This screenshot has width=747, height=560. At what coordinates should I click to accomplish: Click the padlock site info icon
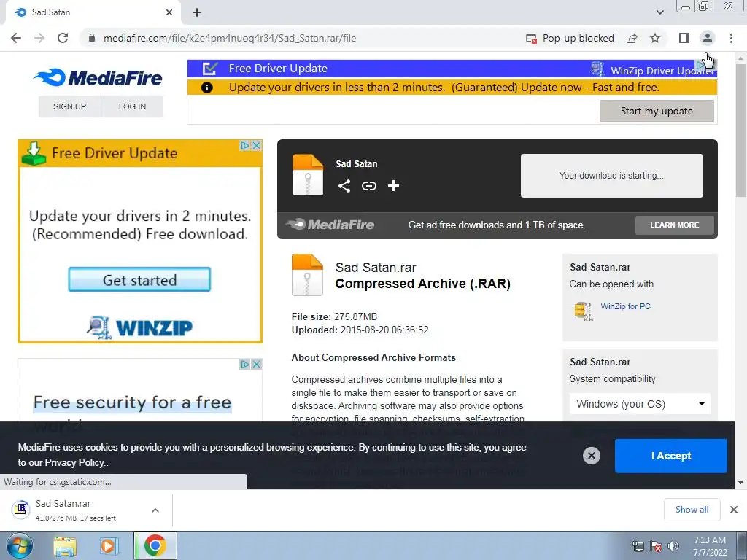(92, 38)
